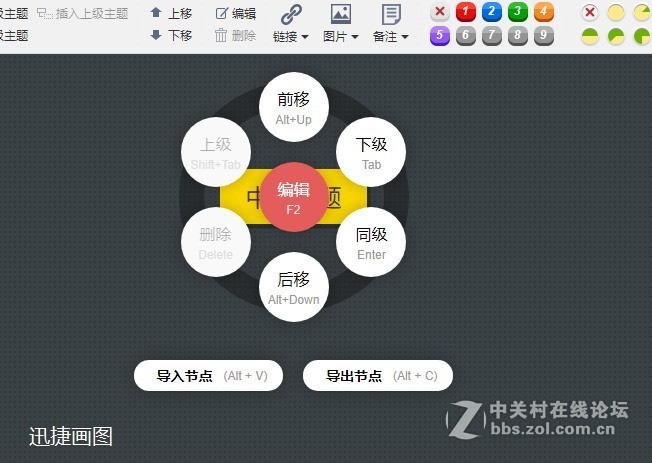Open the 图片 dropdown arrow
Screen dimensions: 652x463
tap(355, 37)
